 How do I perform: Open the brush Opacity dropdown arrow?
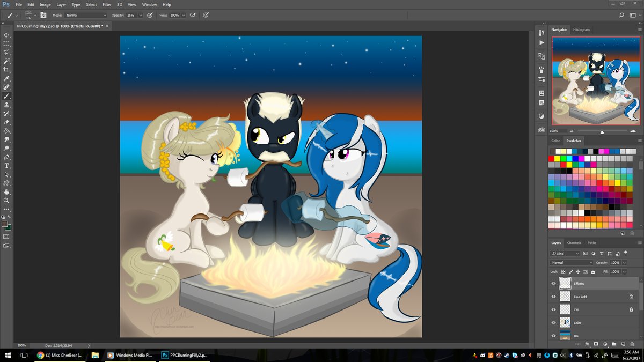click(x=141, y=16)
